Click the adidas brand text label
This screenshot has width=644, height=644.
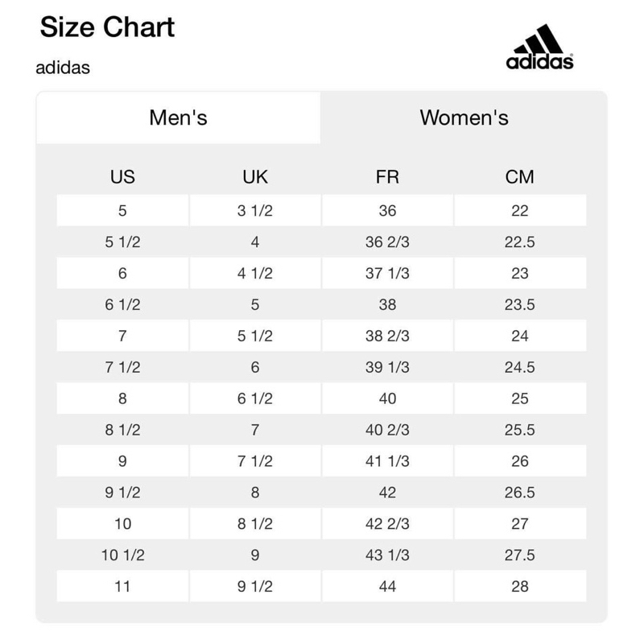click(63, 67)
